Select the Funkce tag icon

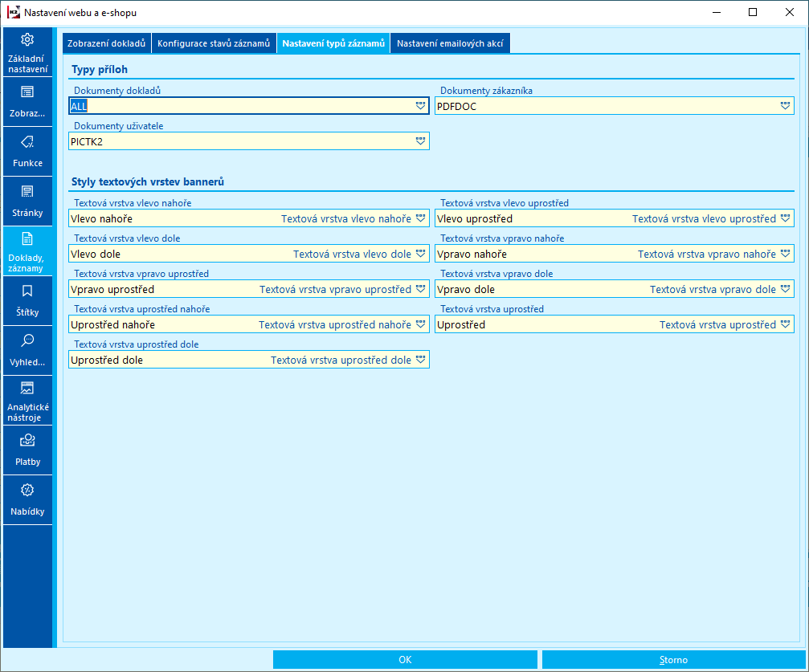(x=27, y=142)
